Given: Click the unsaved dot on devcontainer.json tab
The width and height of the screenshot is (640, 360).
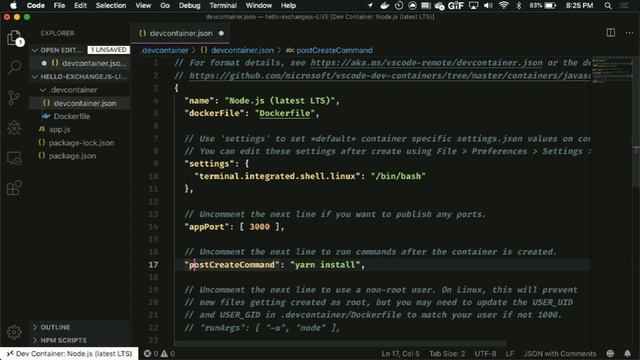Looking at the screenshot, I should (221, 33).
